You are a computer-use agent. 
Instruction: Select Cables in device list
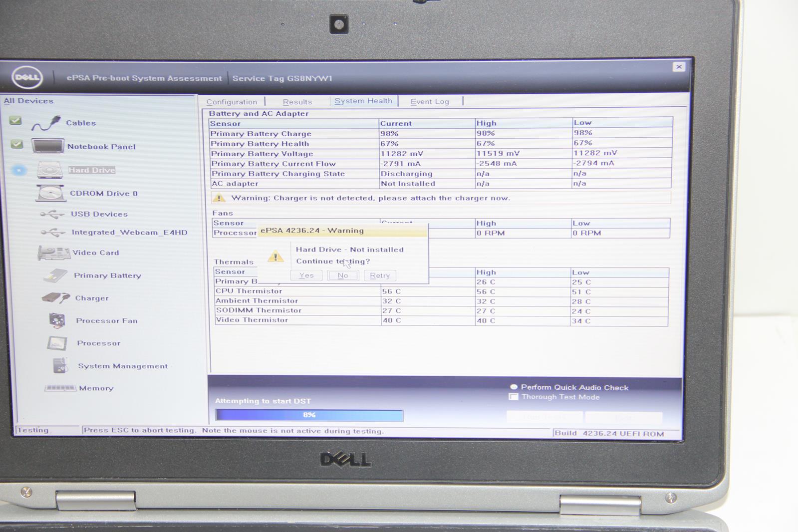81,123
